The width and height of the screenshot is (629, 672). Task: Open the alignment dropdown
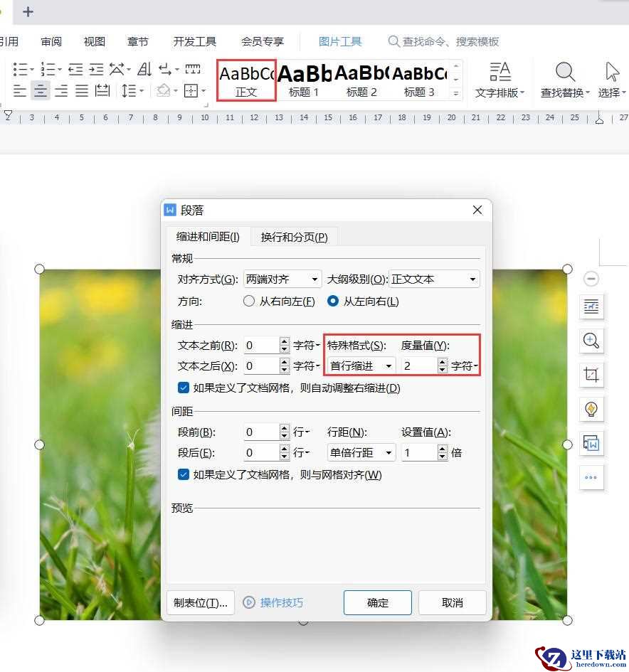tap(282, 279)
